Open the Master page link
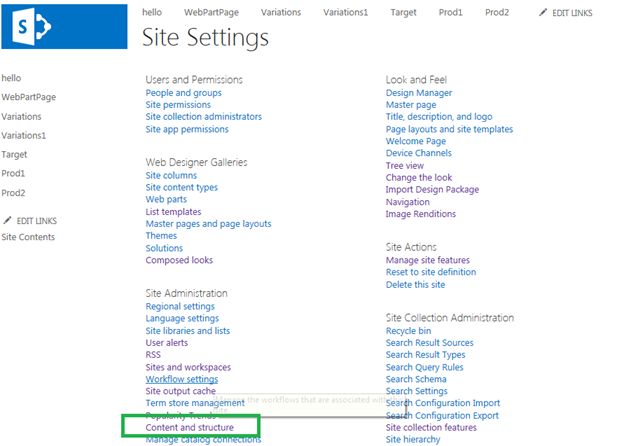This screenshot has width=624, height=446. coord(412,105)
